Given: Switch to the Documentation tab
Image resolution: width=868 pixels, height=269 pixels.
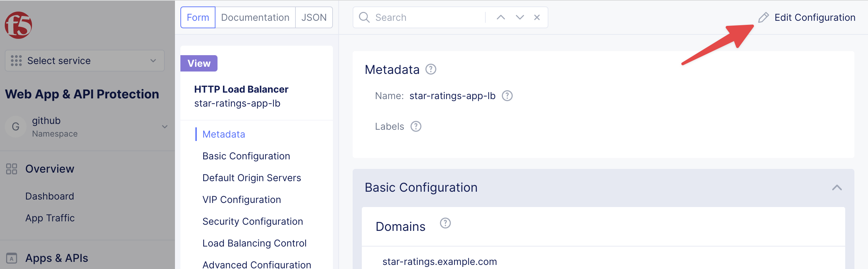Looking at the screenshot, I should pyautogui.click(x=255, y=17).
